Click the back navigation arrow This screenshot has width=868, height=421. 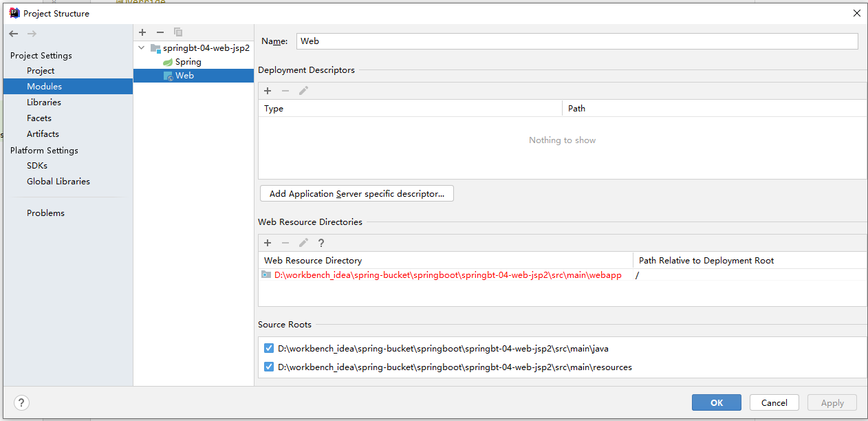pyautogui.click(x=14, y=33)
